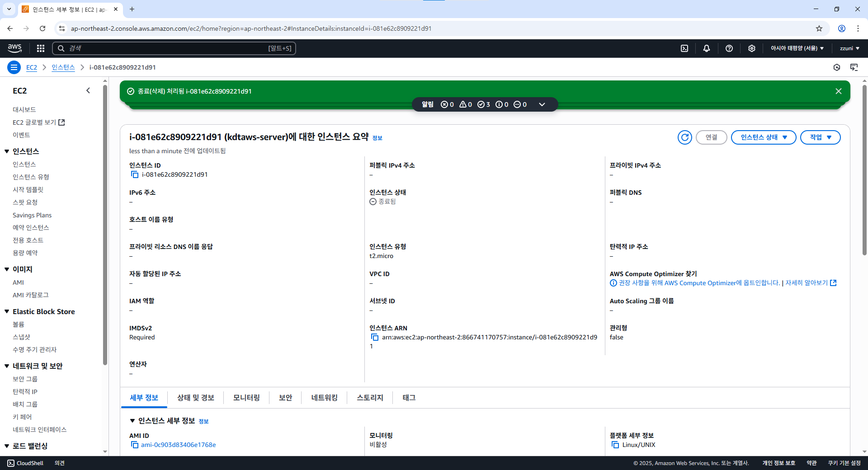View site information icon in address bar
Image resolution: width=868 pixels, height=470 pixels.
[x=62, y=28]
